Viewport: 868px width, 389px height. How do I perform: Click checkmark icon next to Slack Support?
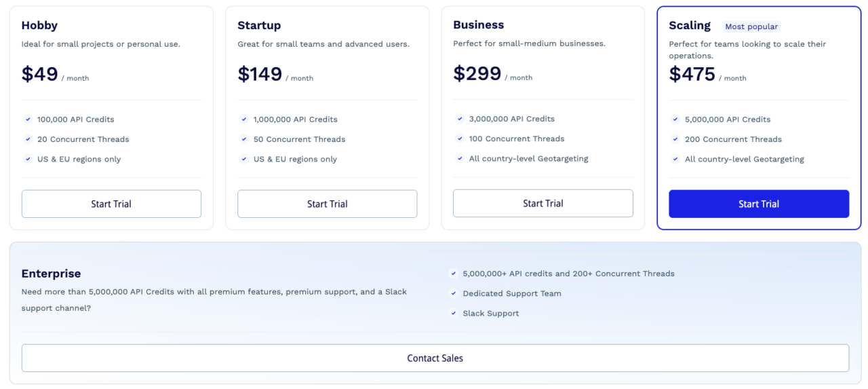coord(453,314)
